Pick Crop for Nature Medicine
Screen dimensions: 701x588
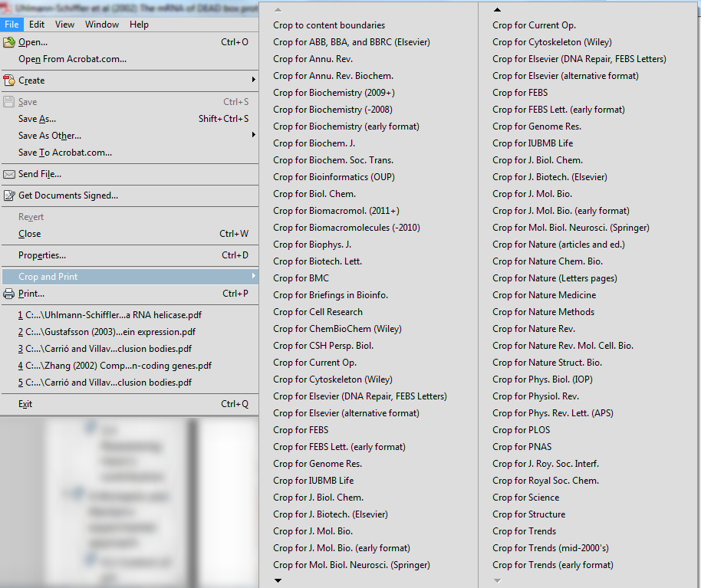(544, 295)
